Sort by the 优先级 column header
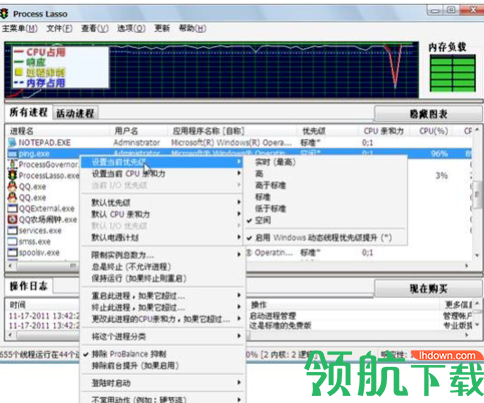The image size is (484, 403). point(328,131)
